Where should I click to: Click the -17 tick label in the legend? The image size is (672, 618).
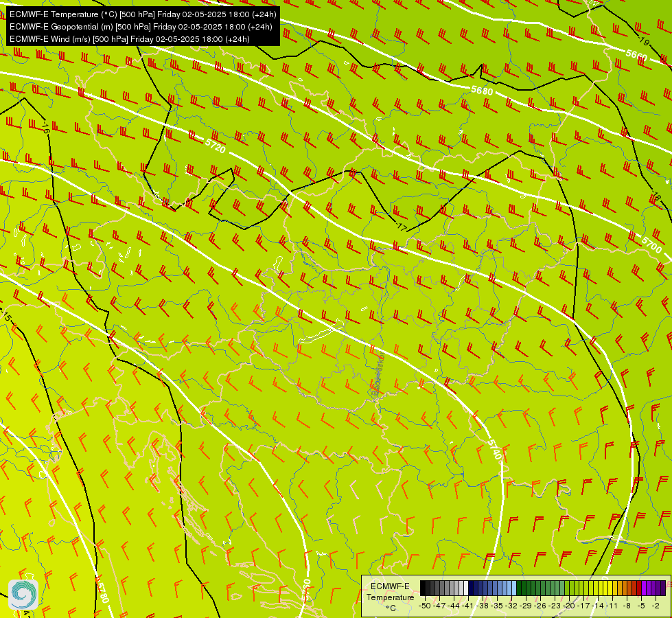(583, 606)
